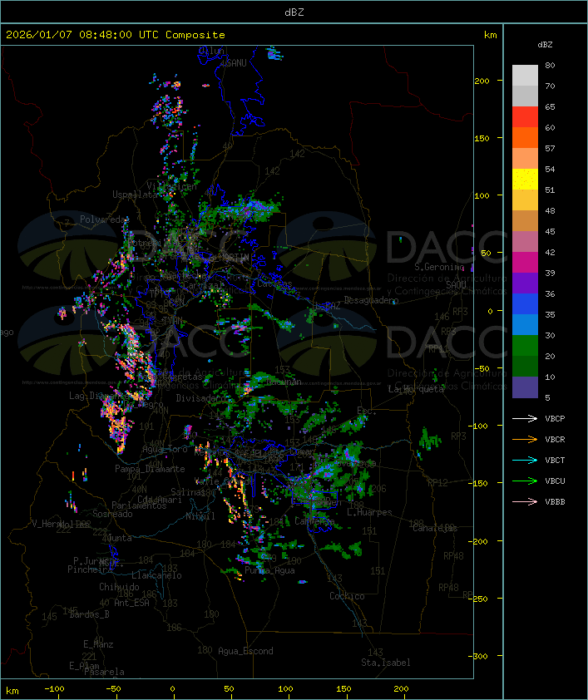Click the Agua_Escond location label

(245, 651)
